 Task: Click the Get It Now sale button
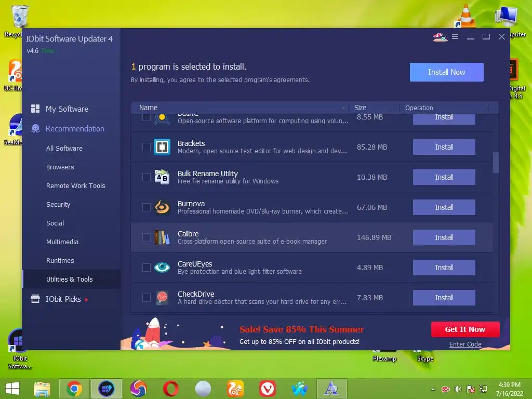coord(465,329)
